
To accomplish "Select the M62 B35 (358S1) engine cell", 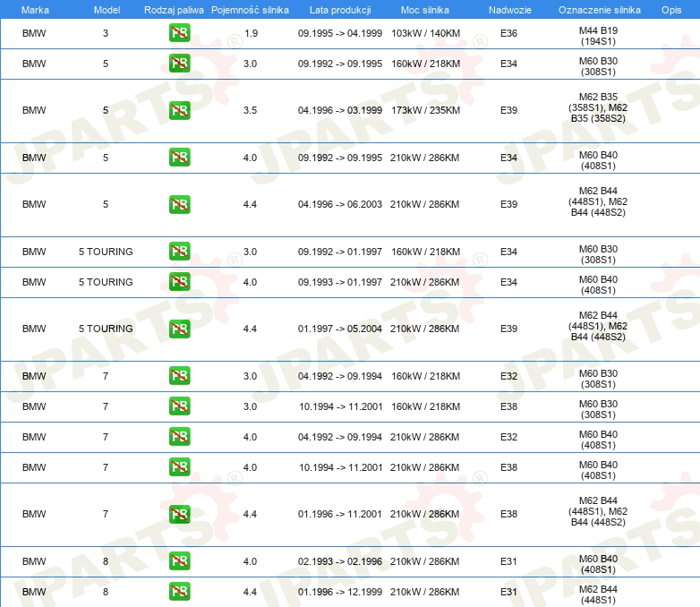I will pos(598,107).
